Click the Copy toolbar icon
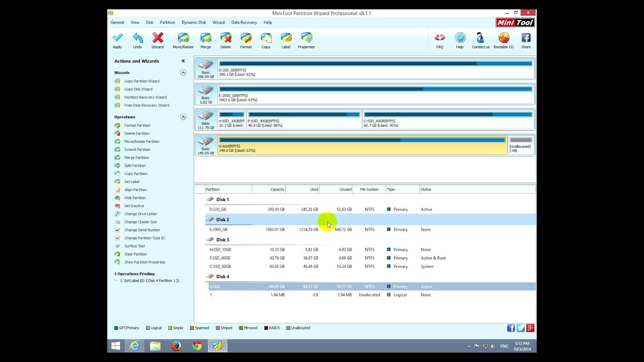The height and width of the screenshot is (362, 644). pos(266,38)
